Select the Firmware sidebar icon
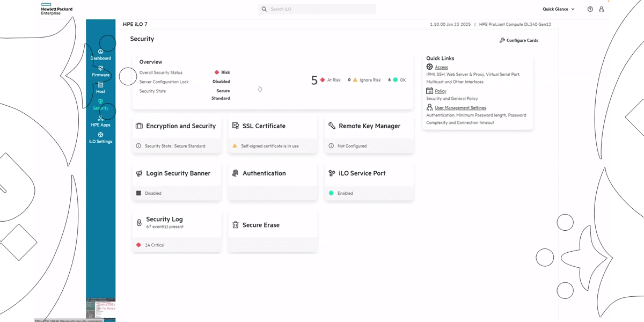The image size is (644, 322). pyautogui.click(x=100, y=71)
